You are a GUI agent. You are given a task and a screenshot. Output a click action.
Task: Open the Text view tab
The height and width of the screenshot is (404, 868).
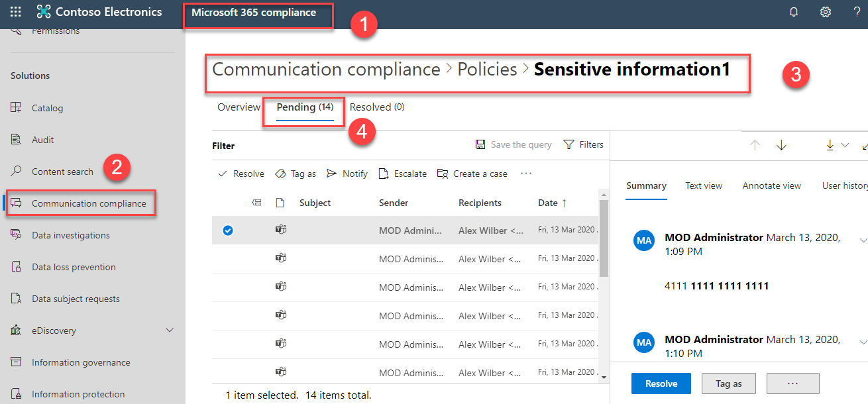704,186
